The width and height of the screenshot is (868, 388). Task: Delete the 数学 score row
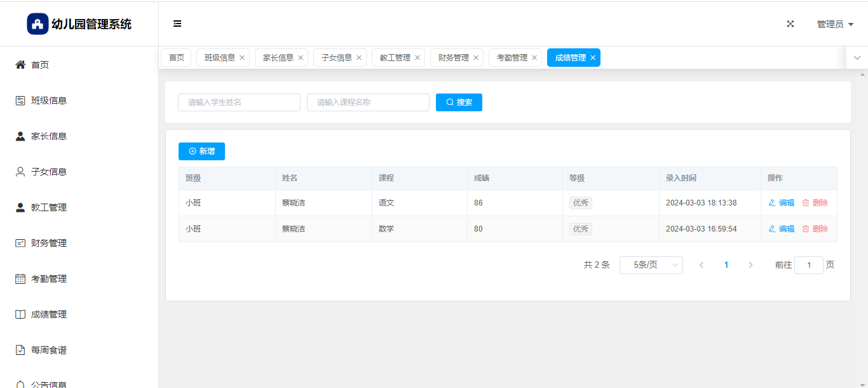815,229
